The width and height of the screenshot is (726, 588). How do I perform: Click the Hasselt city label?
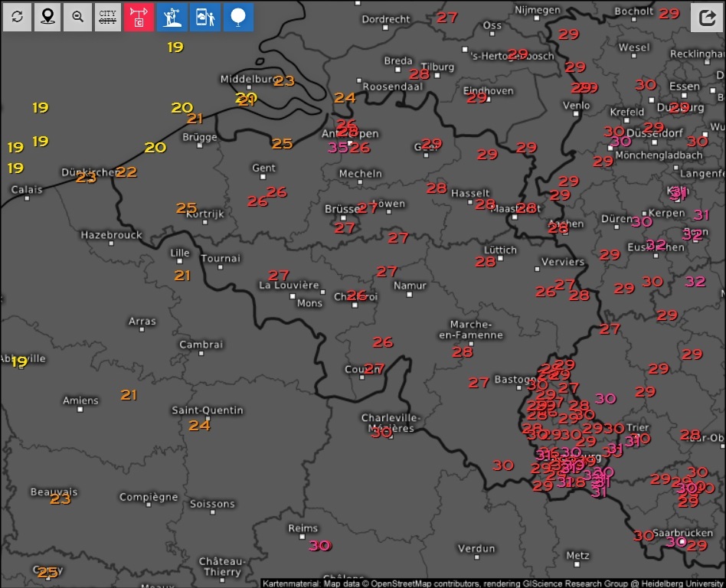point(470,193)
